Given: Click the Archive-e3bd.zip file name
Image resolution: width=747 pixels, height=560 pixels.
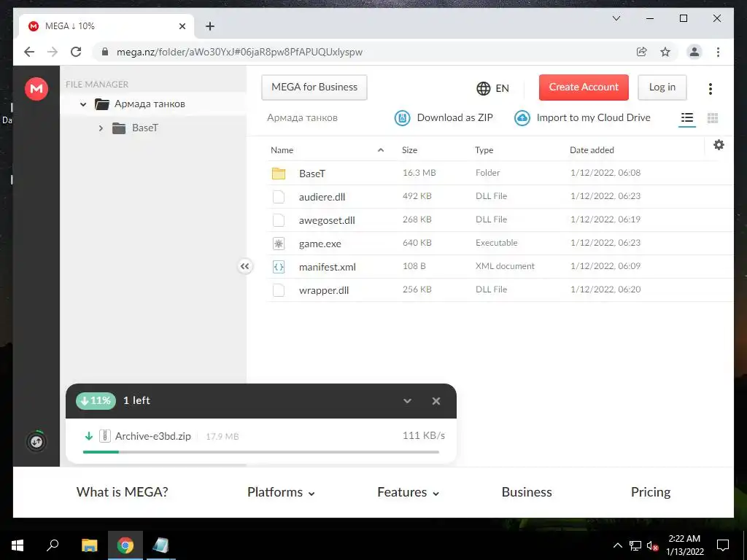Looking at the screenshot, I should tap(153, 436).
